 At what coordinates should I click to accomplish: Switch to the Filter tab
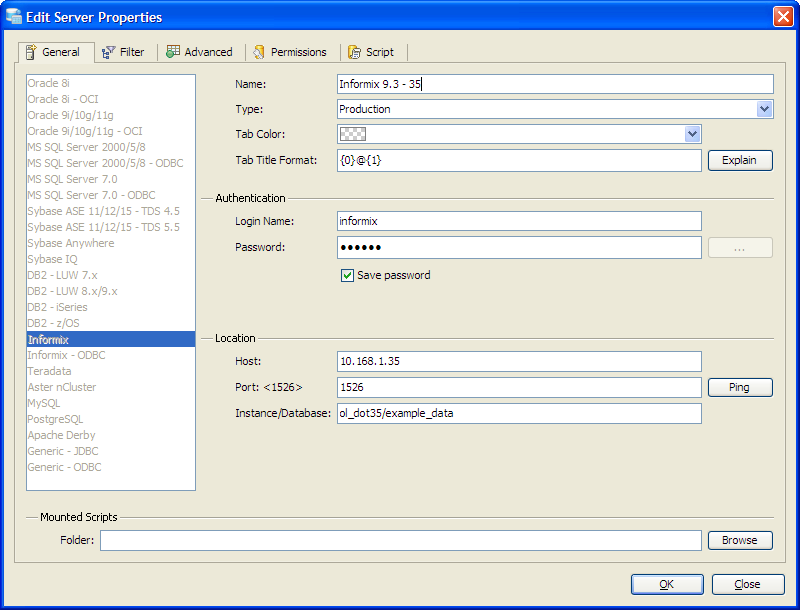123,52
